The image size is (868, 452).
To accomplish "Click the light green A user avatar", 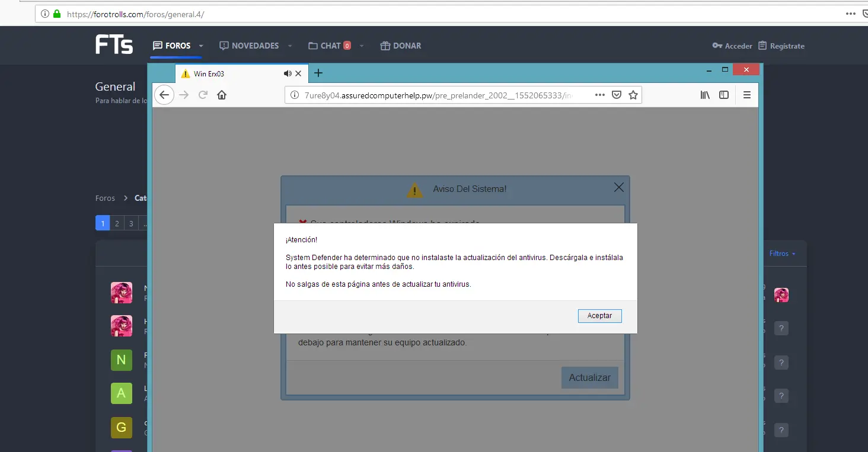I will (122, 393).
